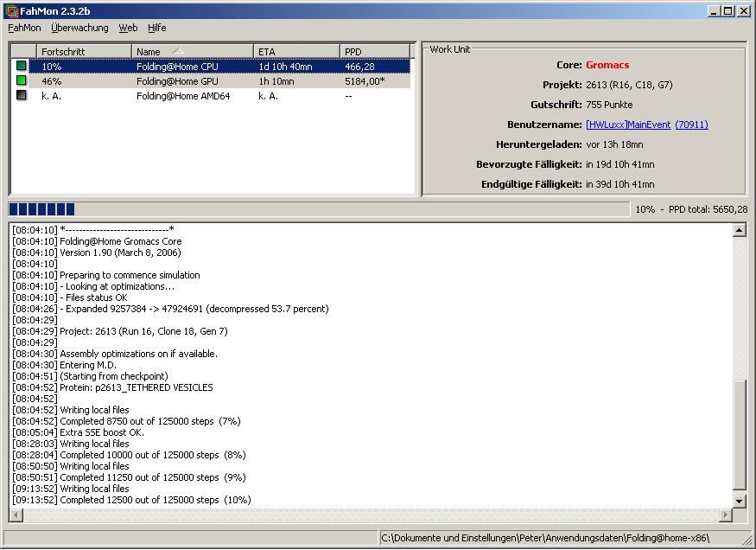
Task: Click the log's horizontal scroll right arrow
Action: (726, 515)
